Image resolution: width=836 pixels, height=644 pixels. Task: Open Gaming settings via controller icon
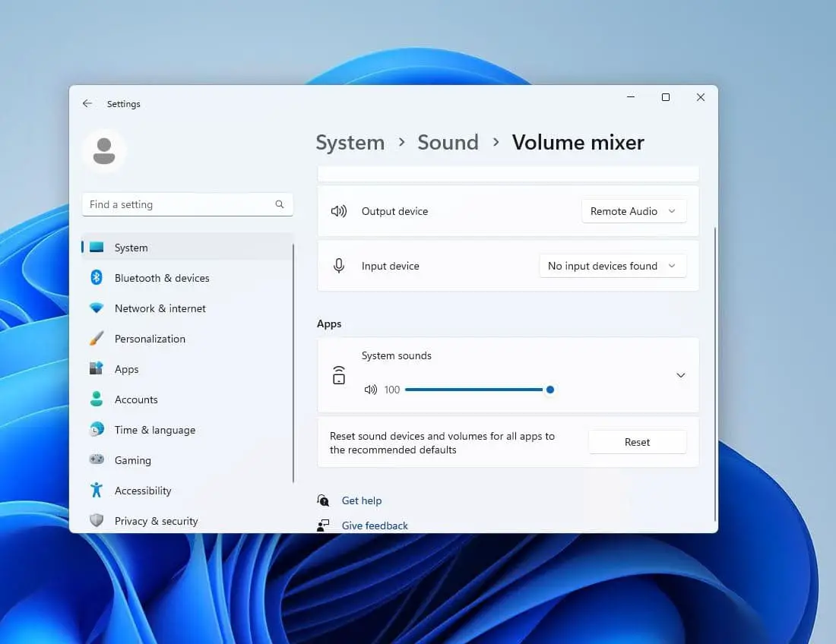pos(97,460)
